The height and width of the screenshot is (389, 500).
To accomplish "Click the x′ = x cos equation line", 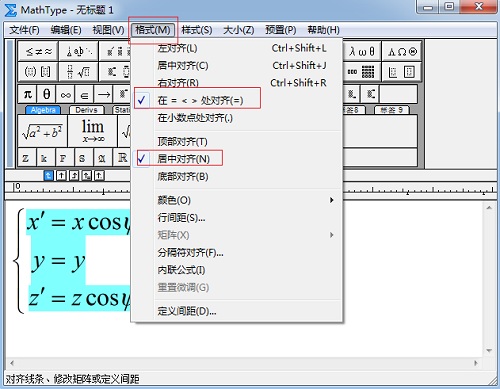I will click(x=79, y=222).
